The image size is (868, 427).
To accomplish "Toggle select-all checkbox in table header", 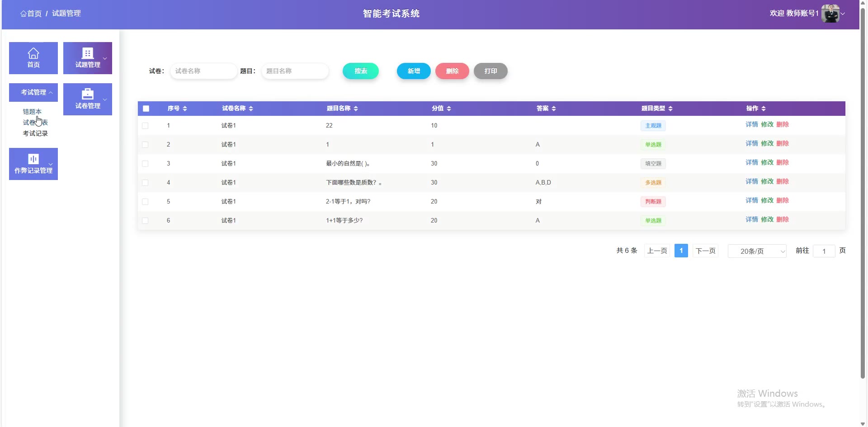I will click(146, 109).
